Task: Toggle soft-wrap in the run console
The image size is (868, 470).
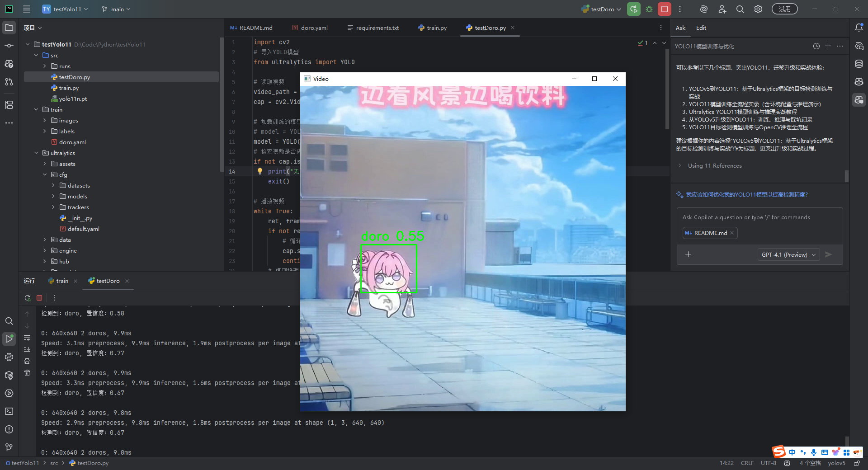Action: click(x=27, y=338)
